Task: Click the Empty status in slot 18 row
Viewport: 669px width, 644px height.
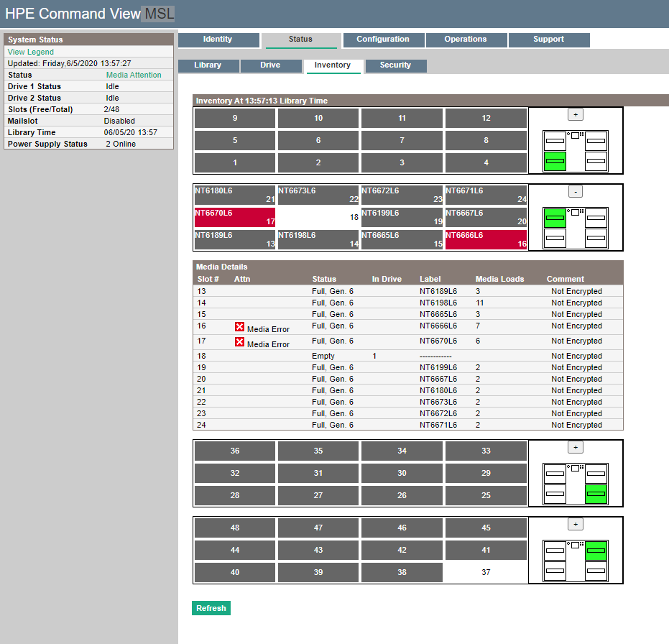Action: 323,356
